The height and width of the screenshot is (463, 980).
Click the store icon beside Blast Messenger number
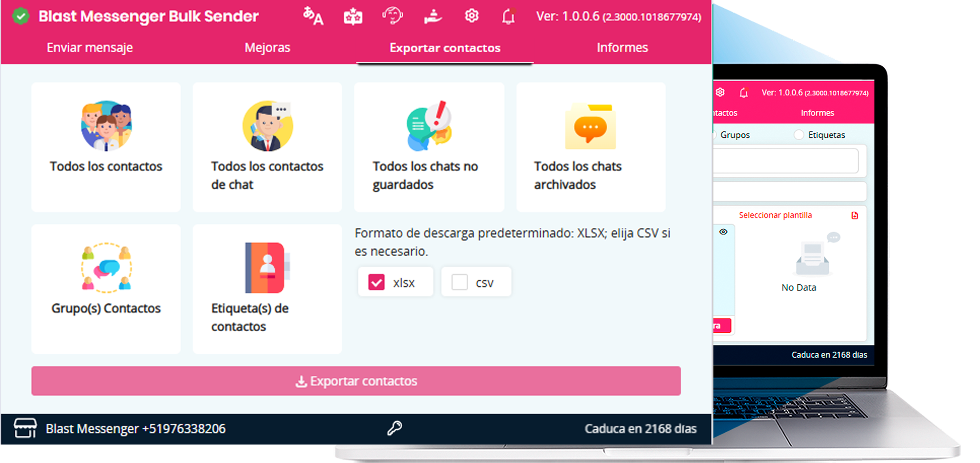(25, 428)
